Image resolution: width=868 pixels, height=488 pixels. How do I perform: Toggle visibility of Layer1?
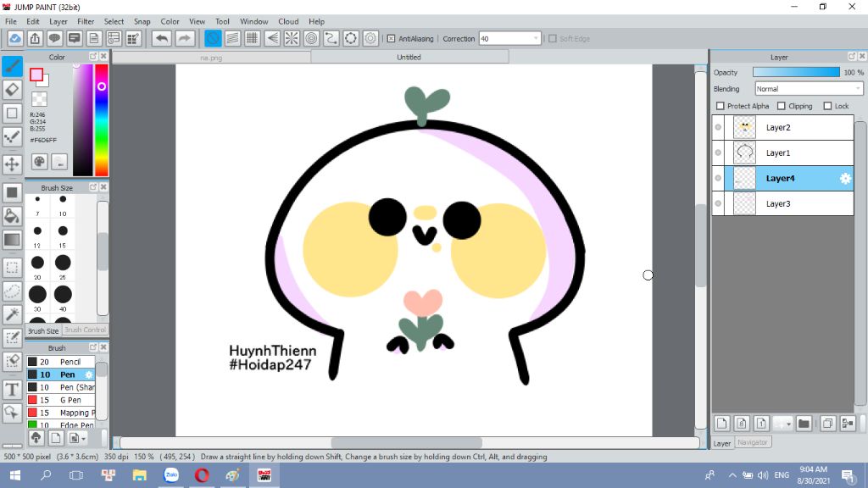pos(718,152)
